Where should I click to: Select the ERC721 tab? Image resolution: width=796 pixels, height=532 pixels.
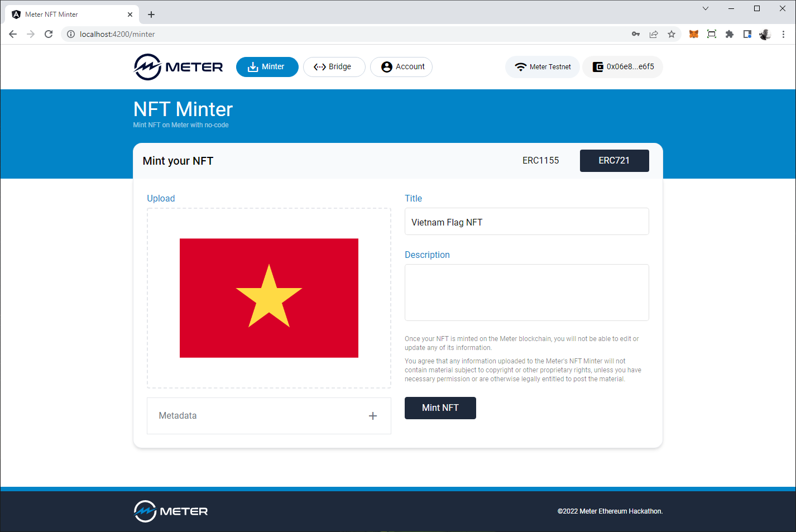(615, 161)
